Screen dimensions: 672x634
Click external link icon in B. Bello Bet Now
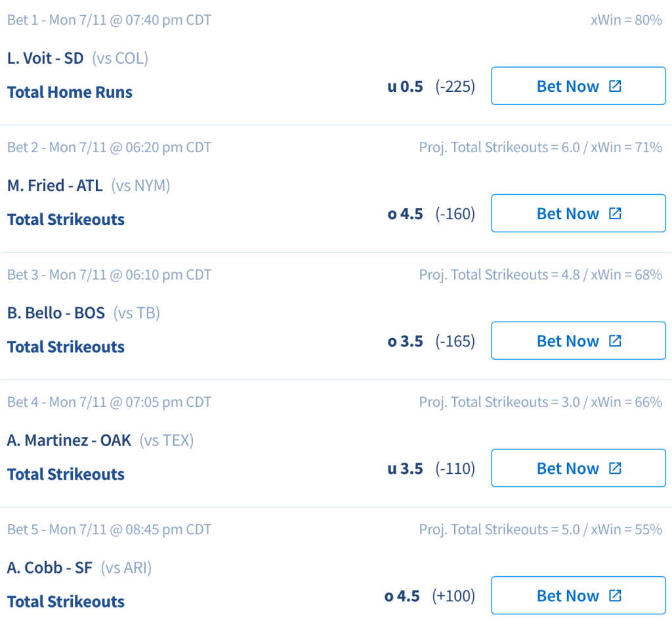pyautogui.click(x=615, y=341)
